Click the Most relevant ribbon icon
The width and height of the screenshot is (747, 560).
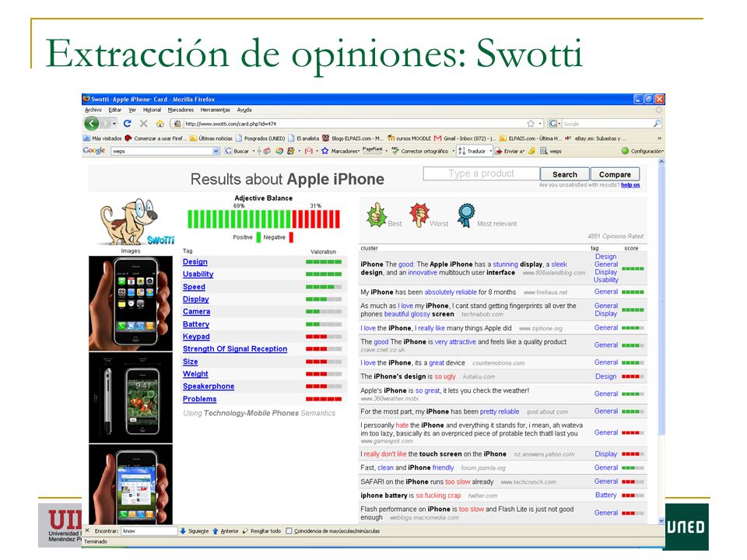pos(466,215)
